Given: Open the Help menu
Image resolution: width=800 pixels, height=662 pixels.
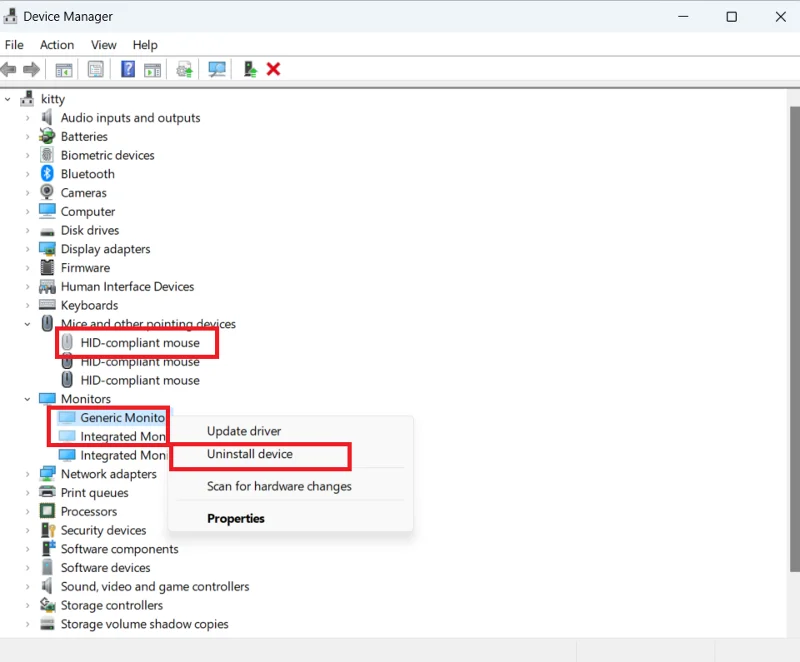Looking at the screenshot, I should click(145, 45).
